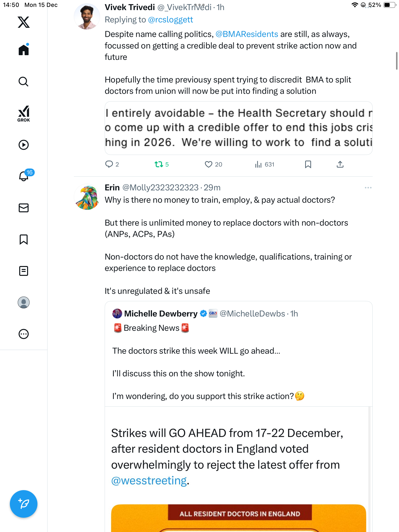Open more options on Erin's post
The height and width of the screenshot is (532, 399).
368,188
